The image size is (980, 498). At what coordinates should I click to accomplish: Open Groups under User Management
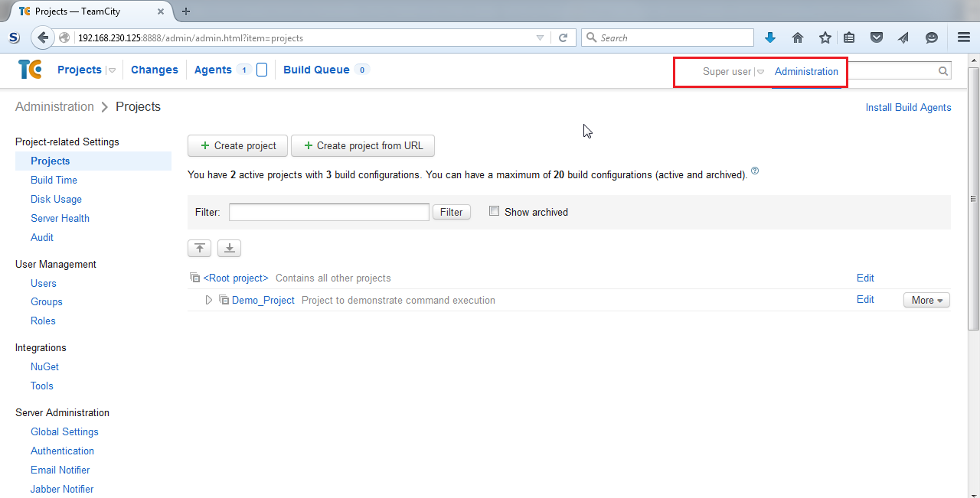pos(47,301)
